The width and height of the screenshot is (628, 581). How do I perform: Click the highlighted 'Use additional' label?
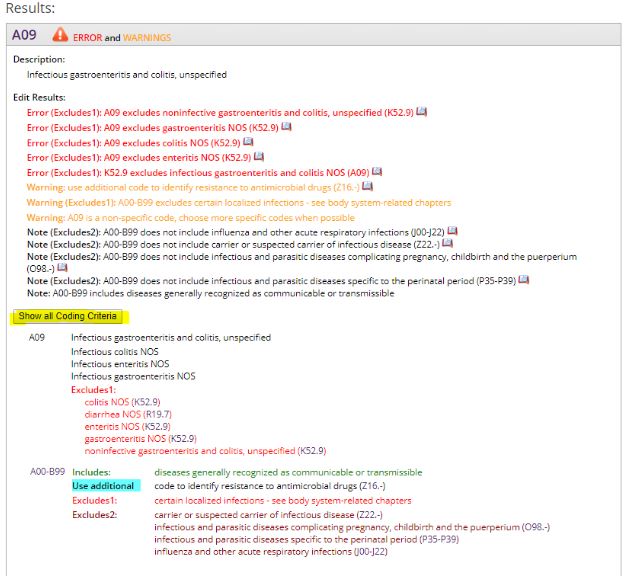tap(106, 486)
